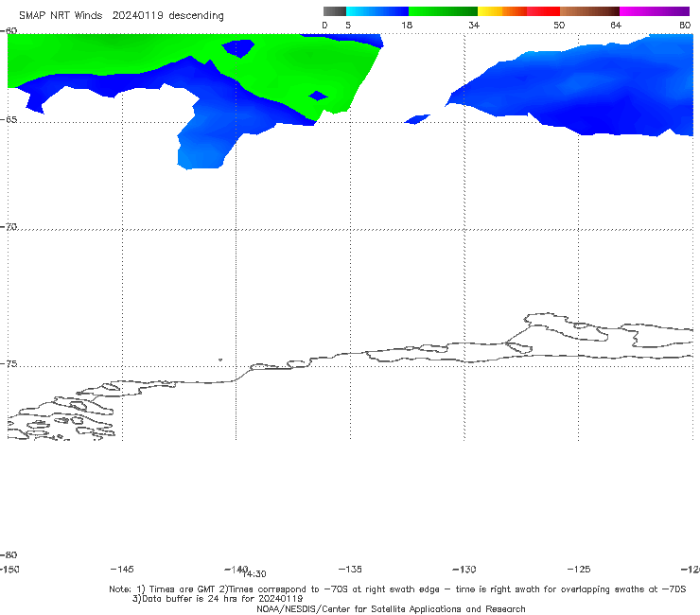Click the yellow-orange 34-50 color bar segment

pyautogui.click(x=518, y=11)
